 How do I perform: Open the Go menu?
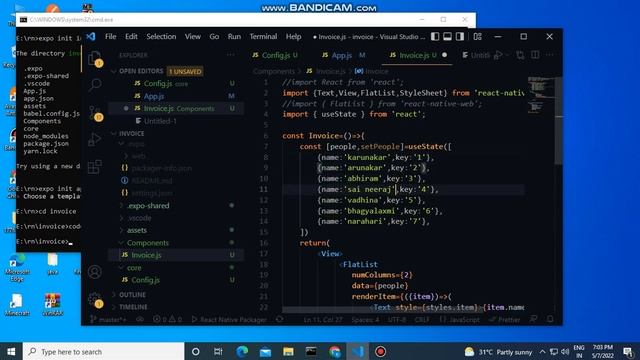point(214,37)
